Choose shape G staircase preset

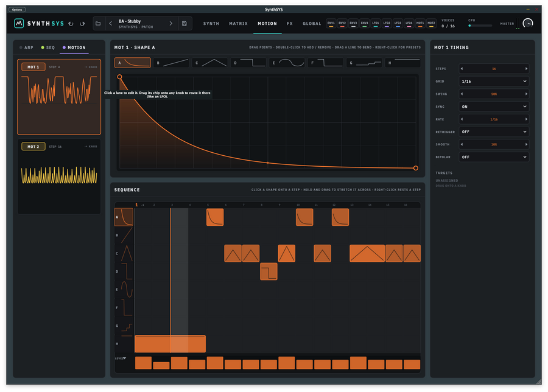(364, 63)
